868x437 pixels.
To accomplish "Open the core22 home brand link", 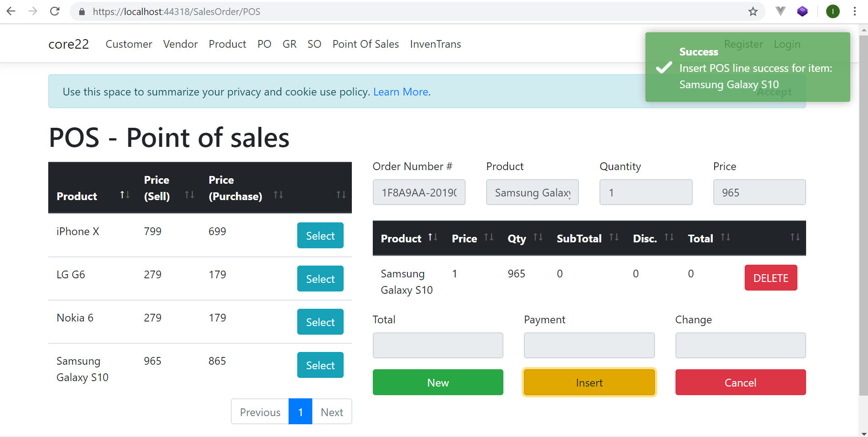I will 69,44.
